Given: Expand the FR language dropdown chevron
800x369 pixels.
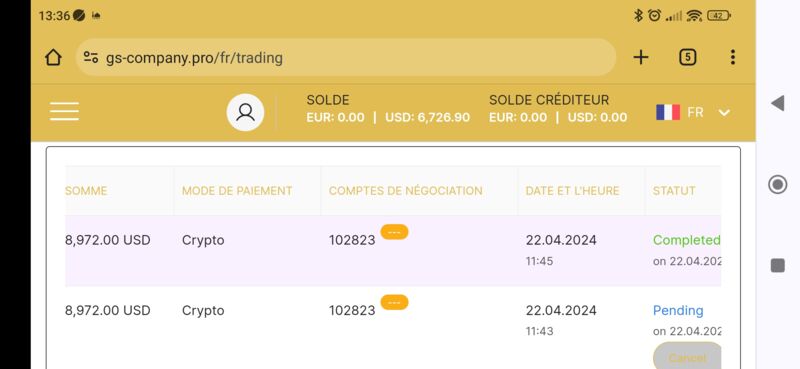Looking at the screenshot, I should (x=724, y=112).
